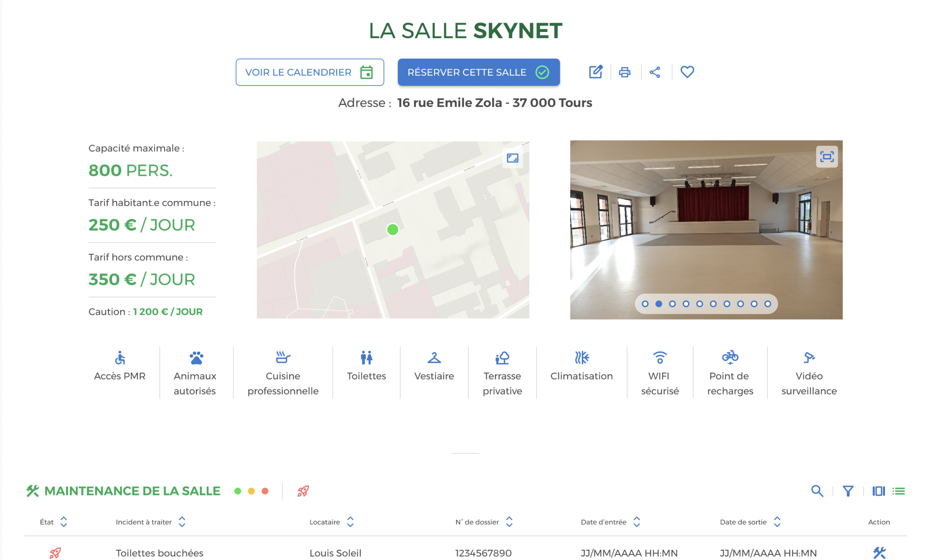Click the green location marker on map
Viewport: 932px width, 560px height.
392,229
